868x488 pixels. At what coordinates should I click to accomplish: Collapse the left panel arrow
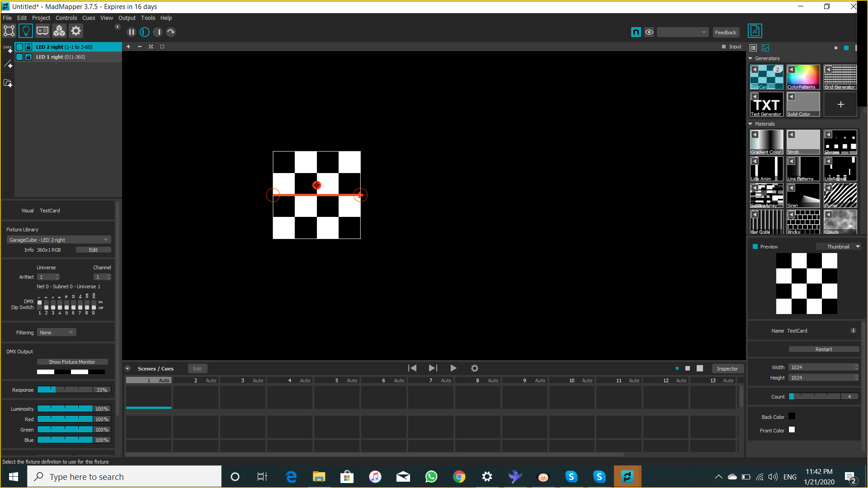tap(117, 27)
